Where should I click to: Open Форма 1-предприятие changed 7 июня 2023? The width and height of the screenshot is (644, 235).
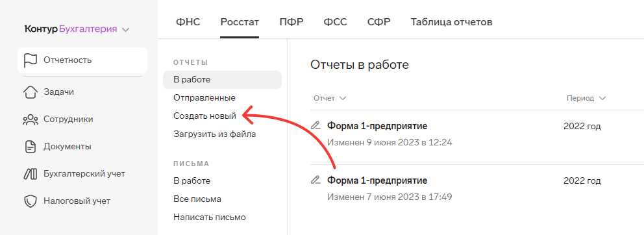pos(377,180)
